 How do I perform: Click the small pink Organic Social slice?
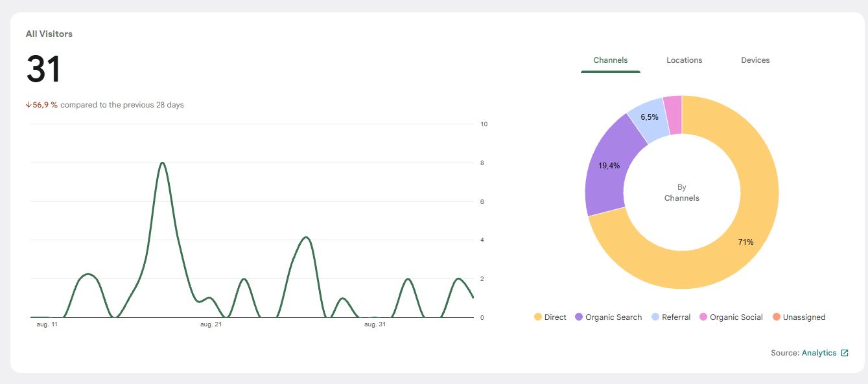click(673, 115)
